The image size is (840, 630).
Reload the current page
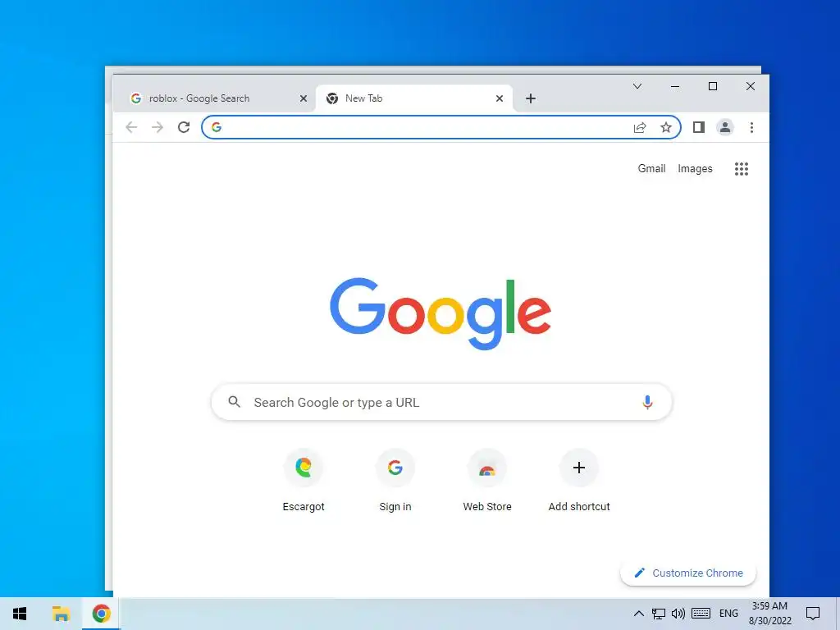(184, 127)
